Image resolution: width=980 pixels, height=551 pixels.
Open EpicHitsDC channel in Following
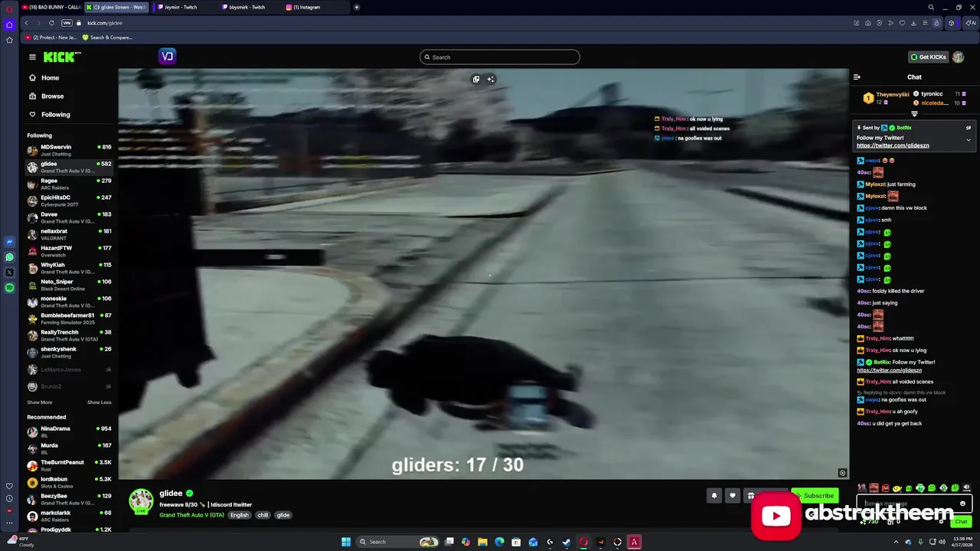point(70,201)
